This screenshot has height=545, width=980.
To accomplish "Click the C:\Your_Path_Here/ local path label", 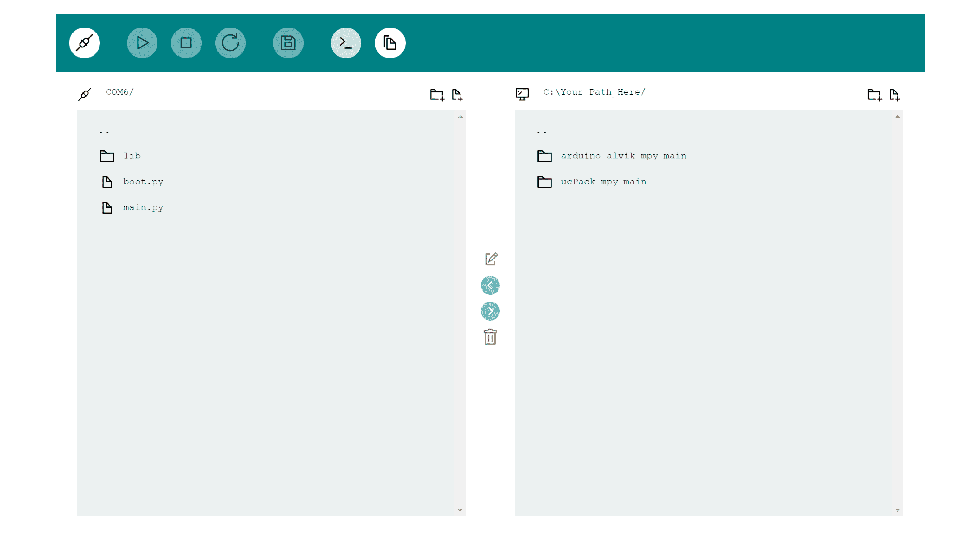I will (594, 92).
